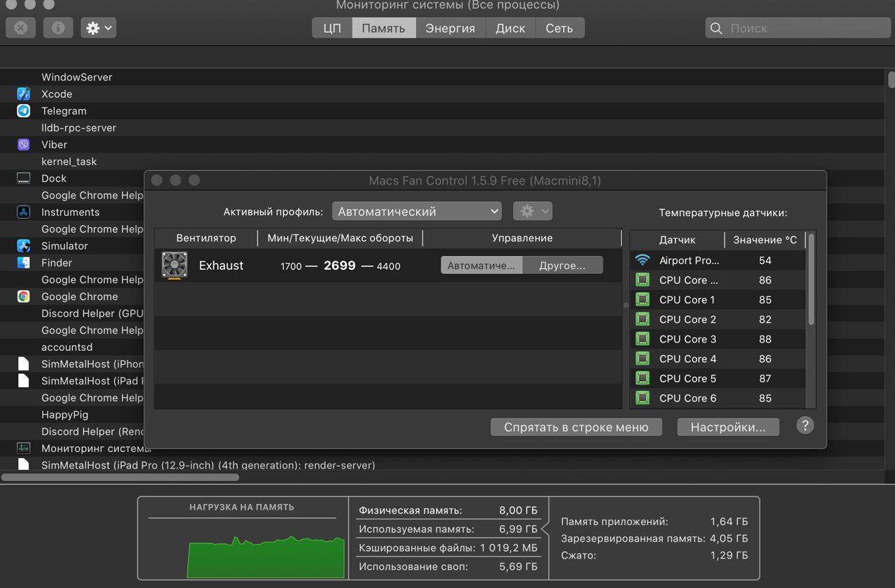
Task: Click the Exhaust fan icon
Action: [x=174, y=266]
